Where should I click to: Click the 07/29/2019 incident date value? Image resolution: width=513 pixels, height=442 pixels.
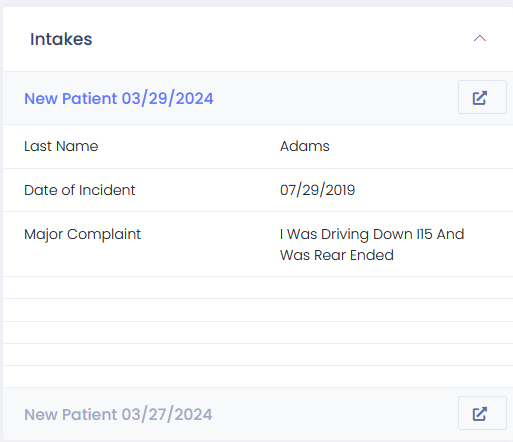coord(317,190)
